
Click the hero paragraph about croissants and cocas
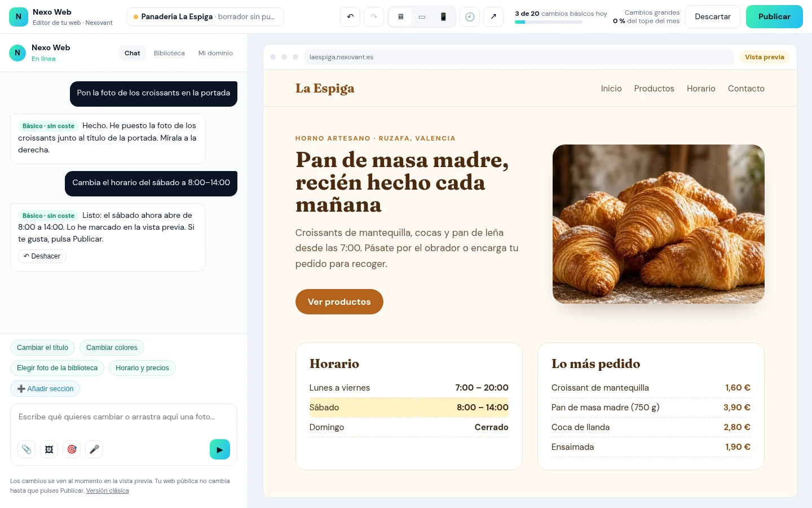pos(407,248)
